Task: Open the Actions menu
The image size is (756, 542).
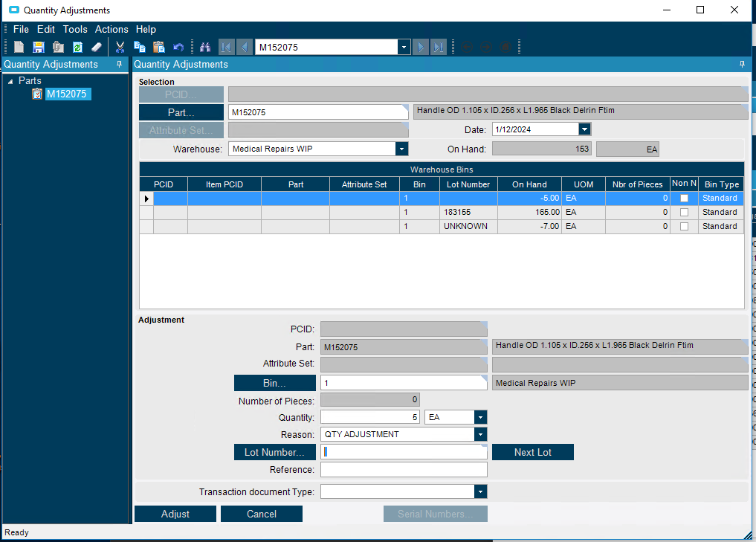Action: [112, 29]
